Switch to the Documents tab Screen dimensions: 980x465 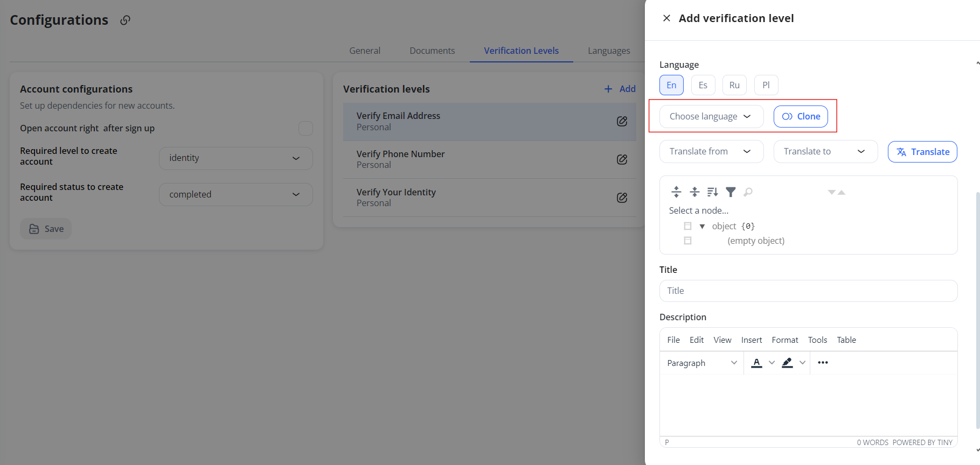(x=432, y=51)
